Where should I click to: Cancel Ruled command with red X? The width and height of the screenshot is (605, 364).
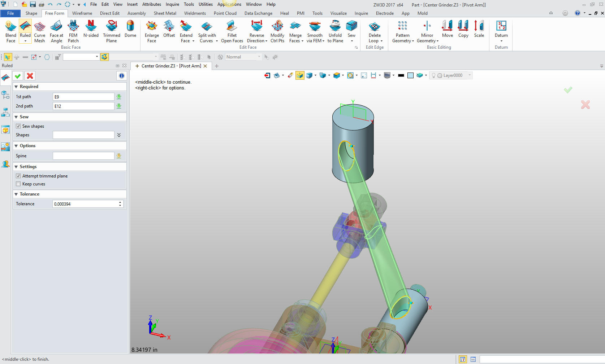coord(30,76)
